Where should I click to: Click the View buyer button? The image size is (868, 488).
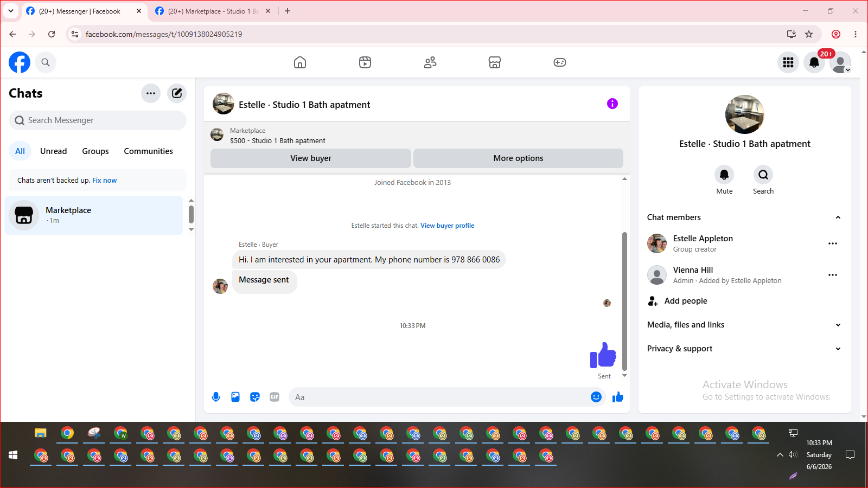point(311,158)
